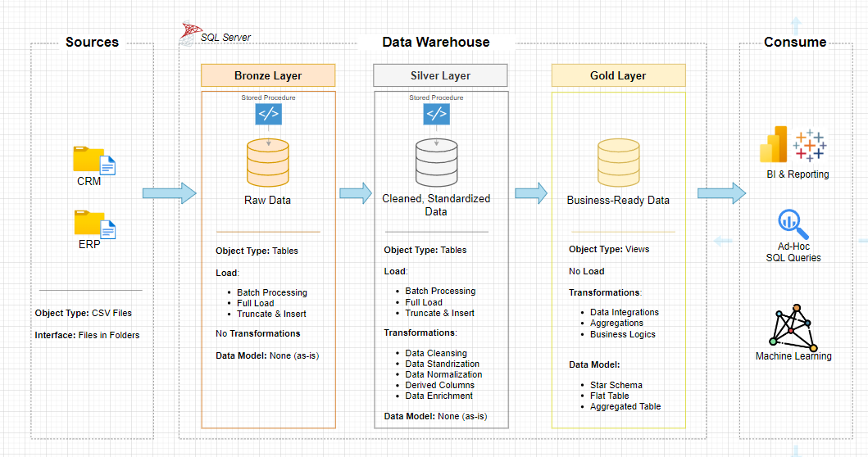Select the Bronze Layer stored procedure icon
Image resolution: width=868 pixels, height=457 pixels.
[268, 114]
